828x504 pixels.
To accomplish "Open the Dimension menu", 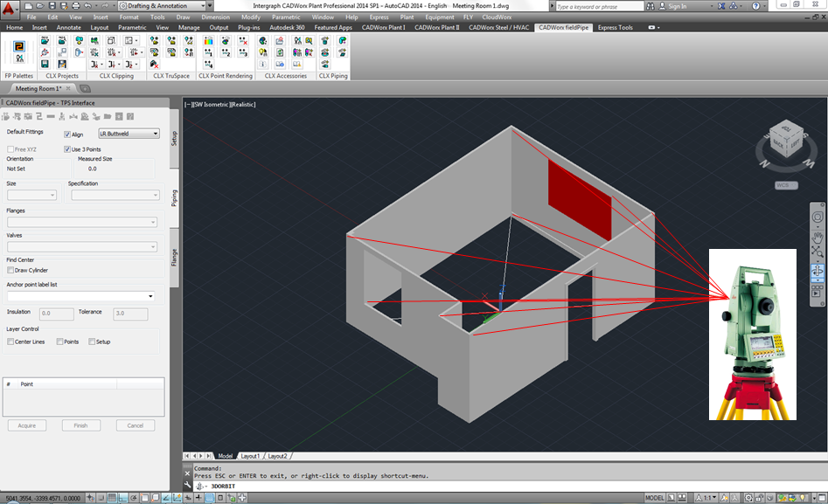I will click(215, 17).
